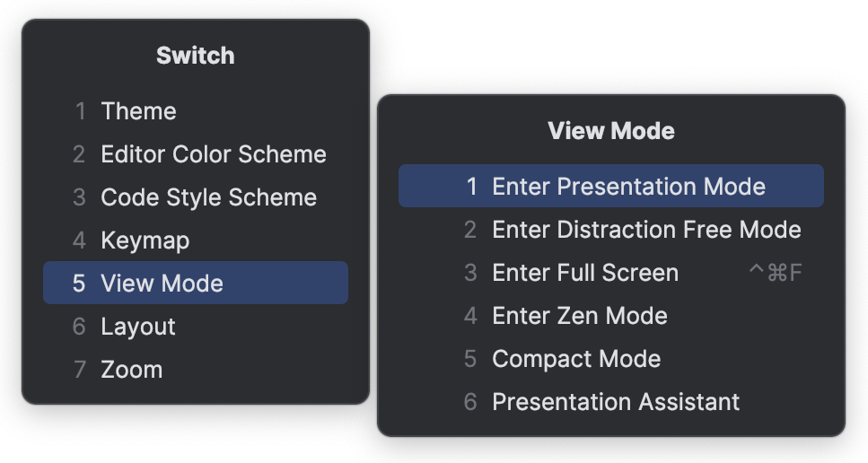This screenshot has height=463, width=868.
Task: Open Presentation Assistant
Action: [x=616, y=402]
